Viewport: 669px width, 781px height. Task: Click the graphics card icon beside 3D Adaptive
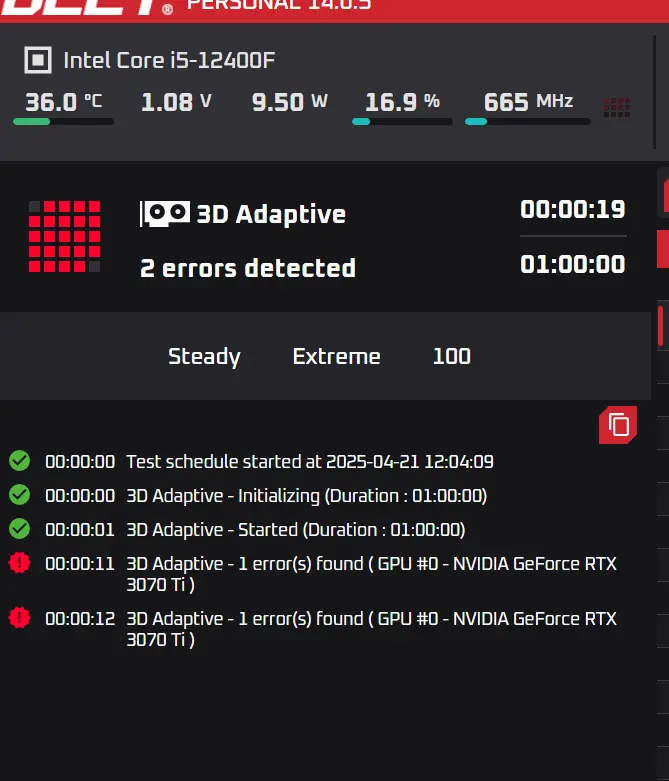pos(165,214)
